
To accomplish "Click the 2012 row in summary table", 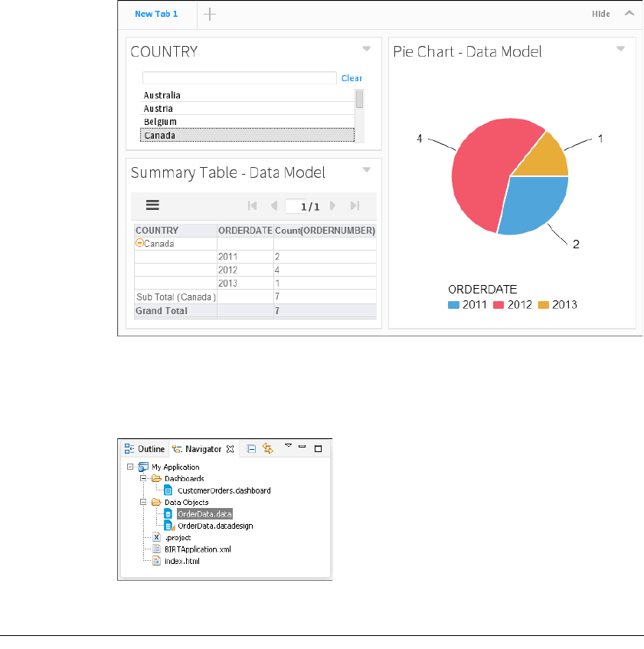I will (x=255, y=270).
